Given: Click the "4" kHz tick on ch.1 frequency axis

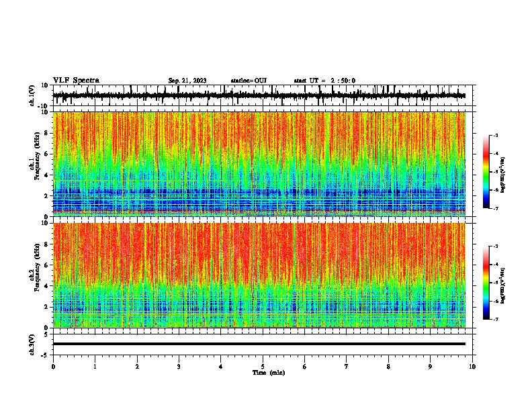Looking at the screenshot, I should (x=46, y=175).
